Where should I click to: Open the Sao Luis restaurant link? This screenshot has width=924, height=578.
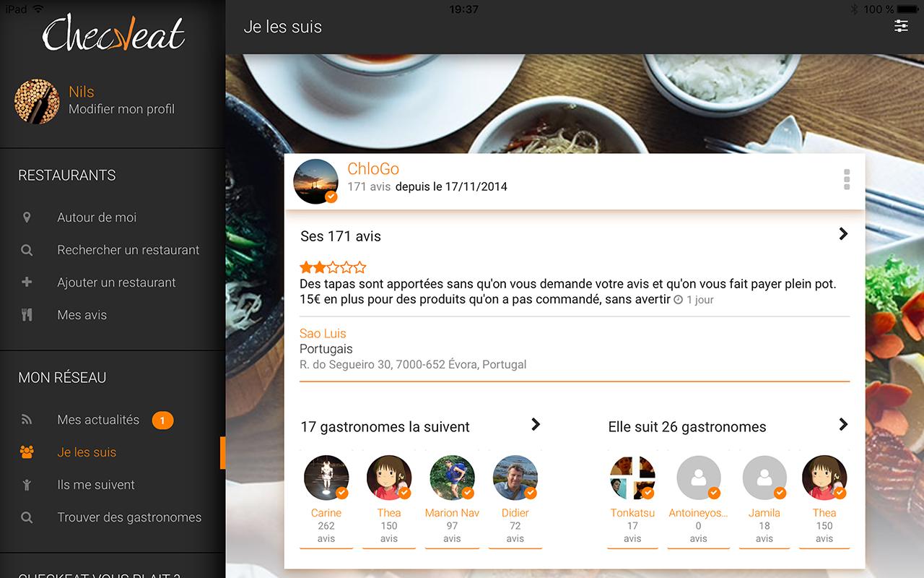tap(323, 334)
